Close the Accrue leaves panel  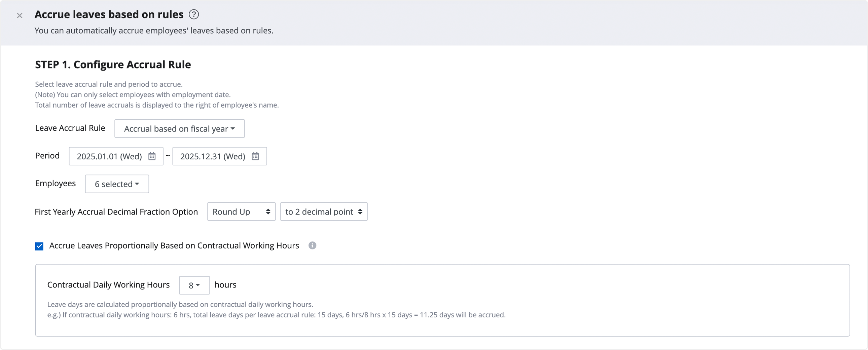coord(20,15)
